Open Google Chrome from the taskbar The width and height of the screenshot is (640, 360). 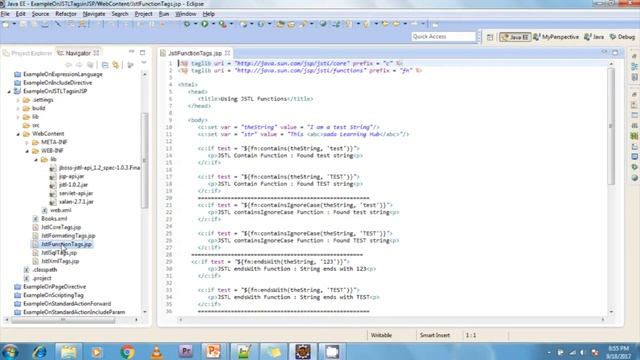(x=127, y=352)
